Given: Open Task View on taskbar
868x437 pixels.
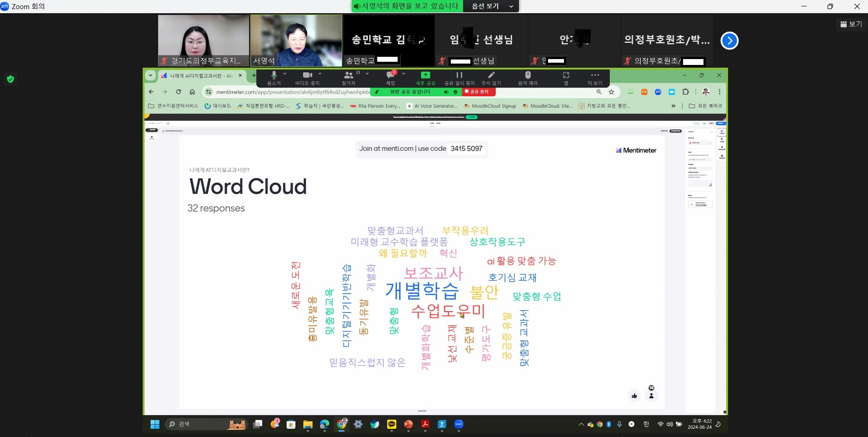Looking at the screenshot, I should (x=258, y=424).
